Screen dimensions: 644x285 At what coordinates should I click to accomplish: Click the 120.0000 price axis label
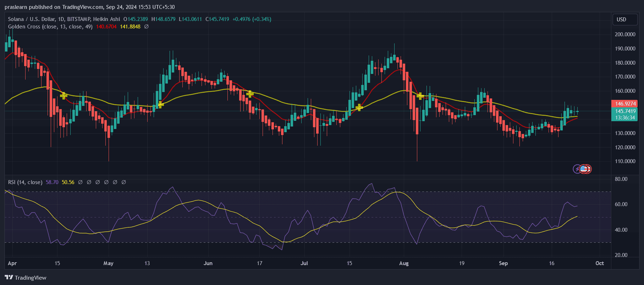[625, 147]
